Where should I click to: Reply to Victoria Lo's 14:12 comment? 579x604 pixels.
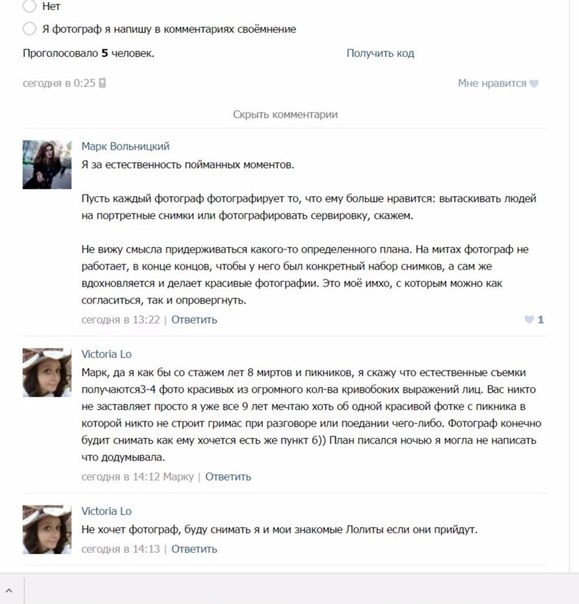(x=228, y=477)
